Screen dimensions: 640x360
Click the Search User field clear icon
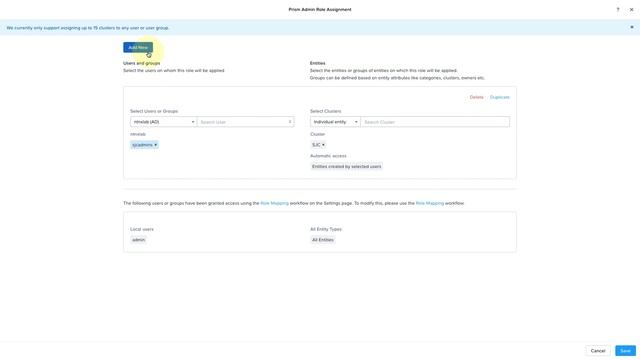click(290, 122)
